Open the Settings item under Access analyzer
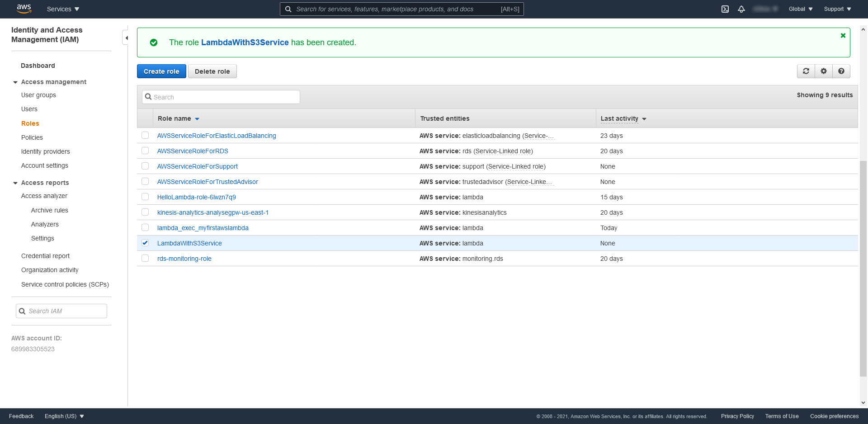868x424 pixels. (x=42, y=238)
